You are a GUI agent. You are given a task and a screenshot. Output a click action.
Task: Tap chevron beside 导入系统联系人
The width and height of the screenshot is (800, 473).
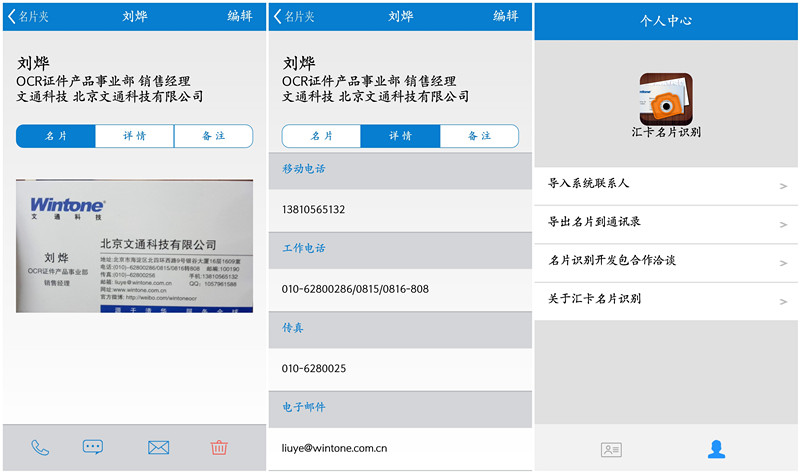784,186
